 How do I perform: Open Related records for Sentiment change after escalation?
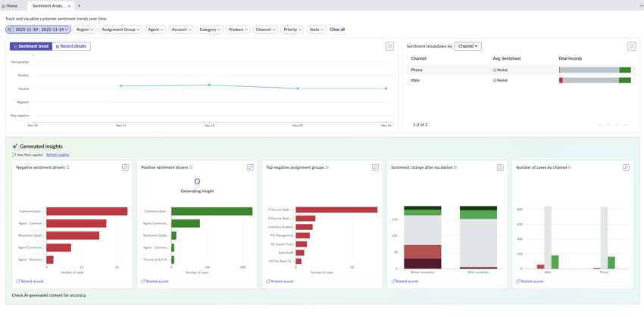point(405,281)
